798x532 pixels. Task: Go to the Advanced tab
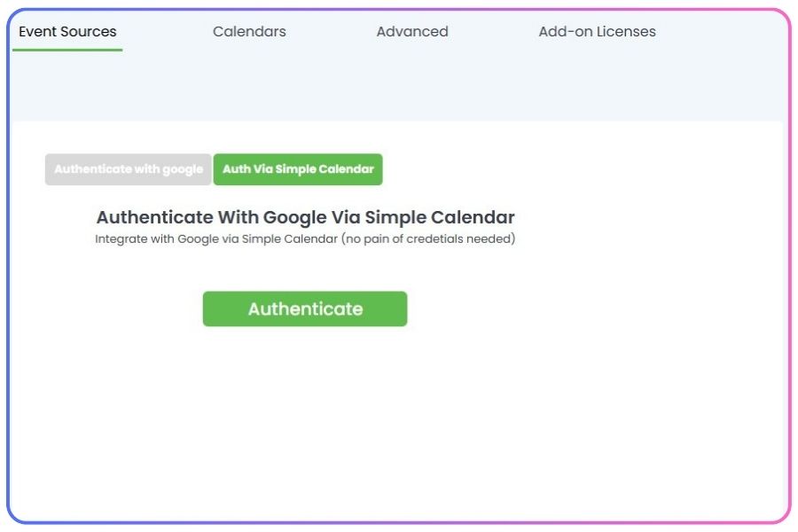pyautogui.click(x=412, y=32)
